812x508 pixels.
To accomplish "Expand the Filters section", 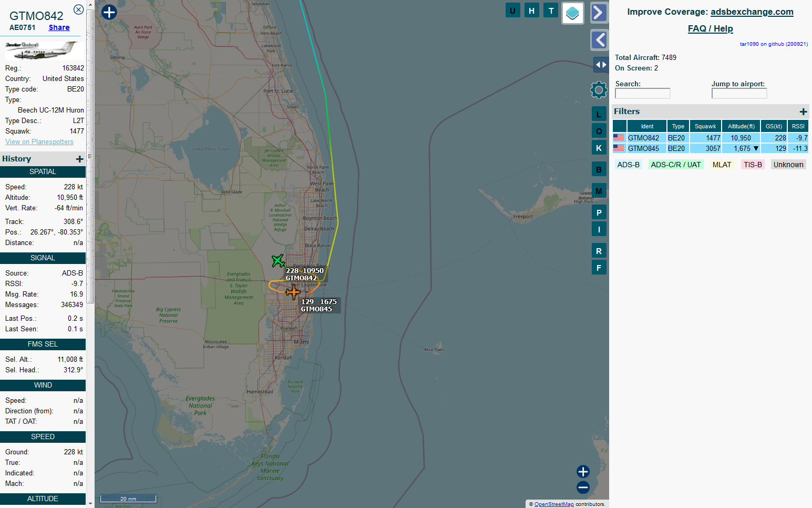I will pyautogui.click(x=803, y=111).
